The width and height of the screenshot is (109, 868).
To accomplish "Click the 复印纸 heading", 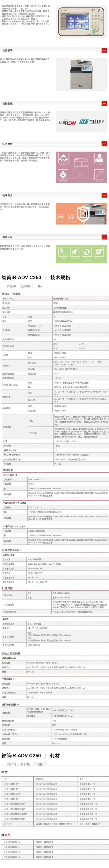I will click(x=6, y=835).
